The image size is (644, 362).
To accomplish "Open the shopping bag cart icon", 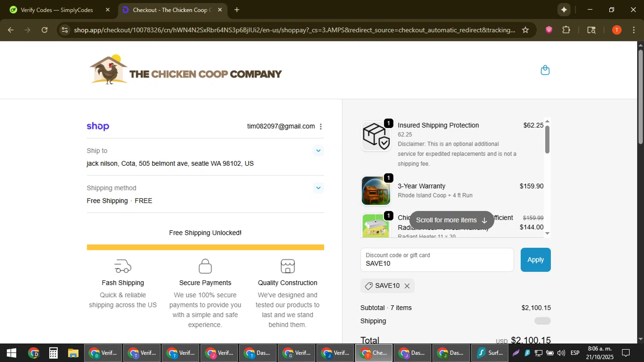I will tap(545, 70).
